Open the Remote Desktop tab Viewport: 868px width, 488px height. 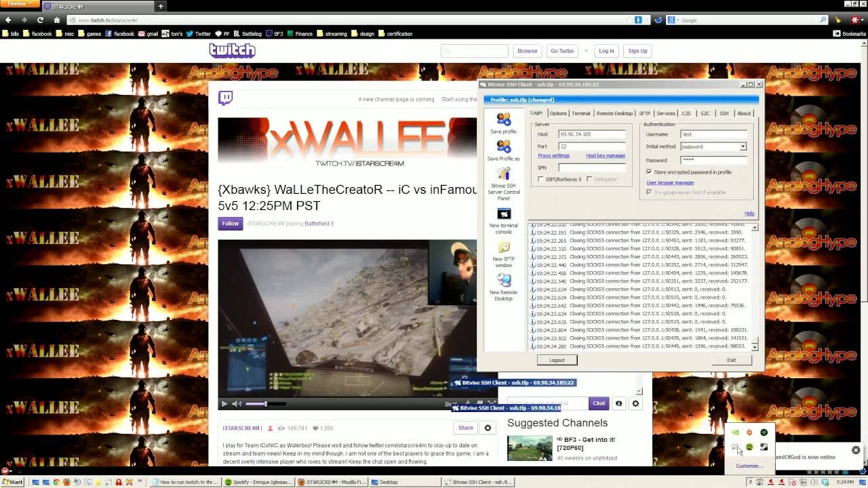point(614,113)
